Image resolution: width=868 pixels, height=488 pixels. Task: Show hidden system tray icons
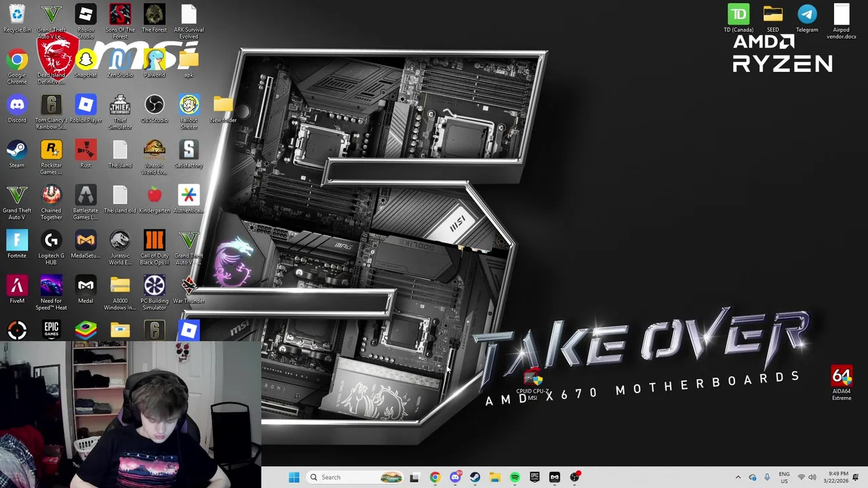point(738,477)
